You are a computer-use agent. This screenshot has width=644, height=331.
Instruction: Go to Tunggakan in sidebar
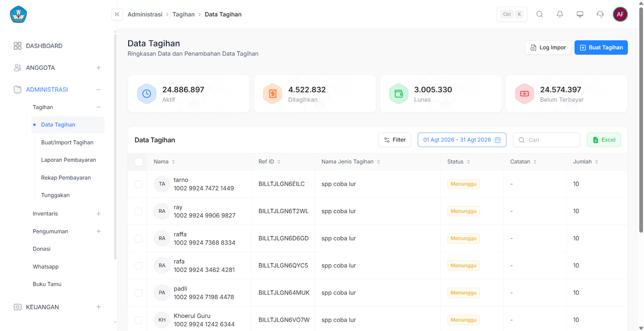[x=55, y=195]
